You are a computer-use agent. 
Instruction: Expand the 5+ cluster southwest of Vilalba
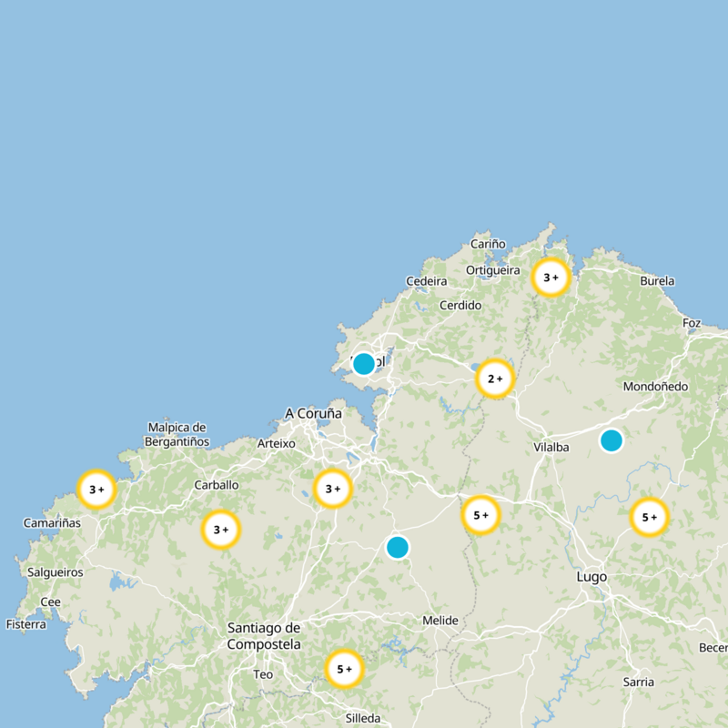click(x=481, y=515)
